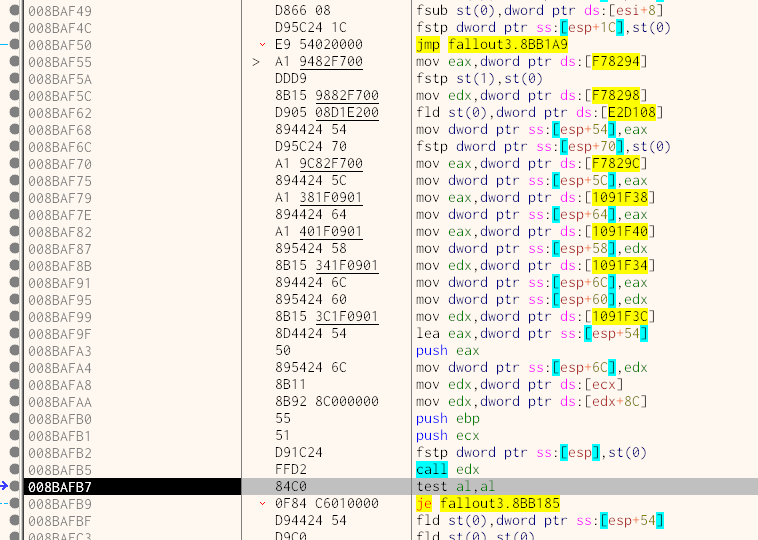The image size is (758, 540).
Task: Select address 008BAF5A
Action: 60,79
